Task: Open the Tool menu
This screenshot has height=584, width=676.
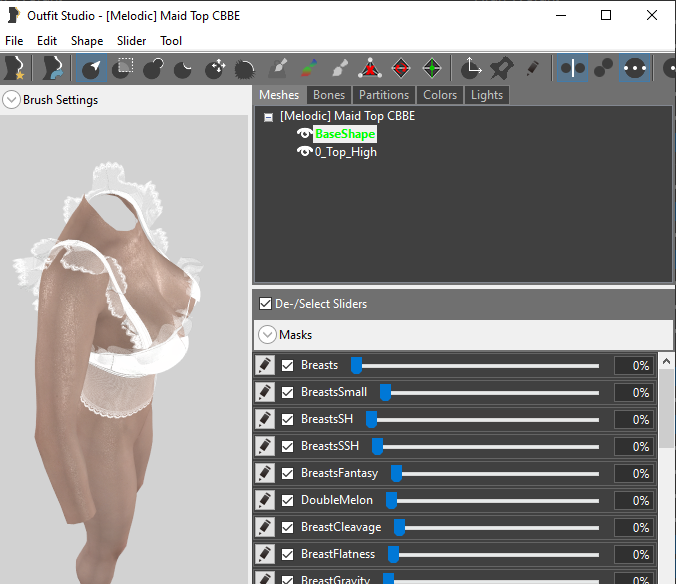Action: [x=171, y=41]
